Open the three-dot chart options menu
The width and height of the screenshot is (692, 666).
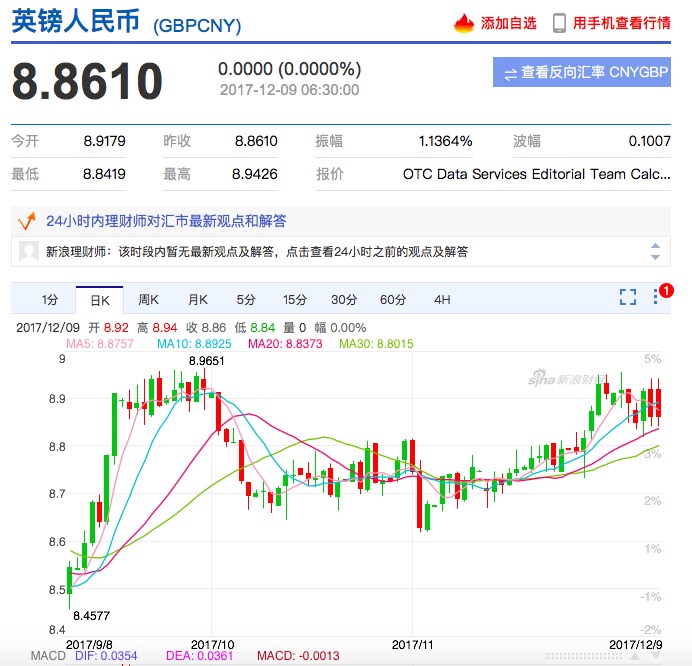(x=656, y=297)
